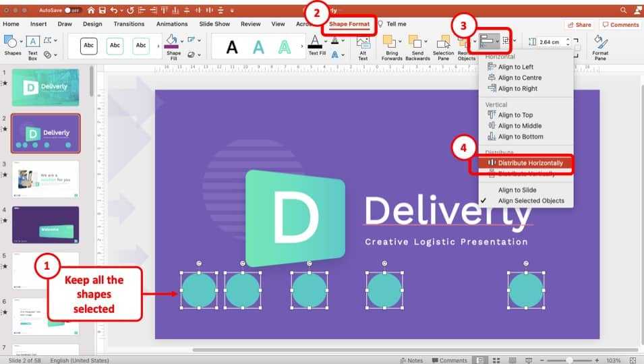
Task: Adjust the zoom slider in status bar
Action: pyautogui.click(x=570, y=360)
